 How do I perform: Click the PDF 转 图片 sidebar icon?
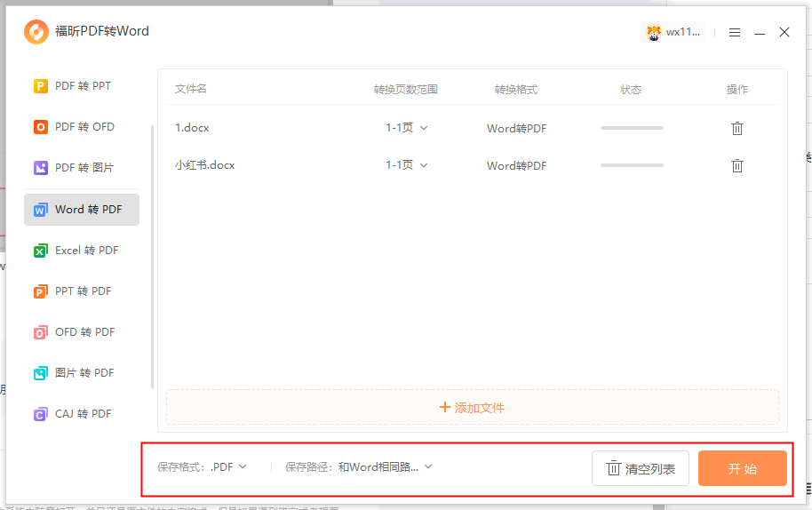(41, 168)
